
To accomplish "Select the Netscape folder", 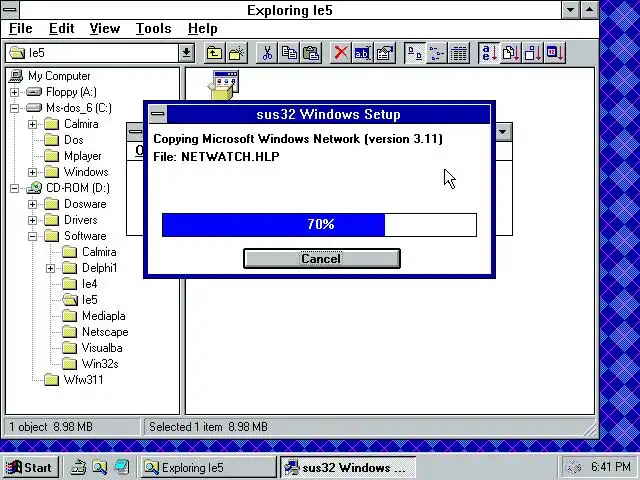I will pyautogui.click(x=95, y=332).
